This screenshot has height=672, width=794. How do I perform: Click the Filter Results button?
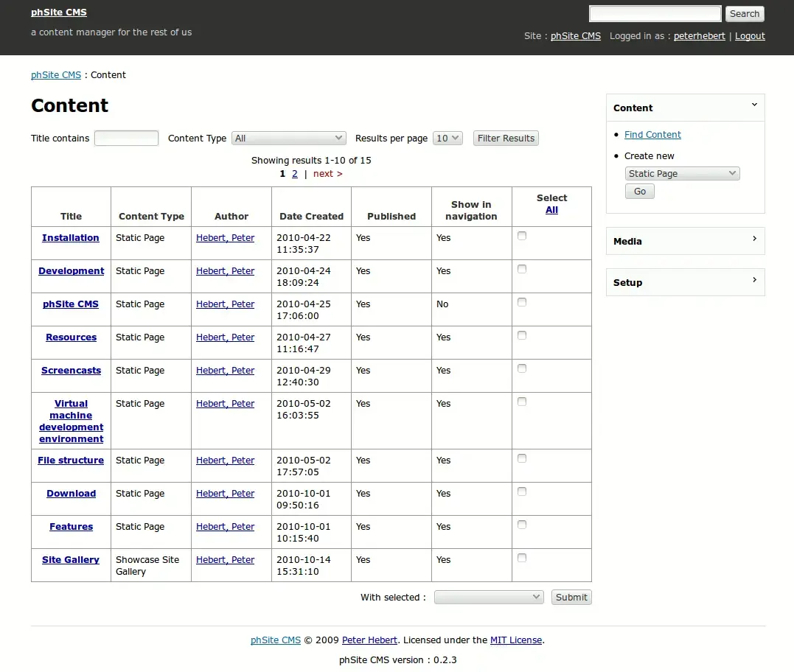[x=506, y=138]
